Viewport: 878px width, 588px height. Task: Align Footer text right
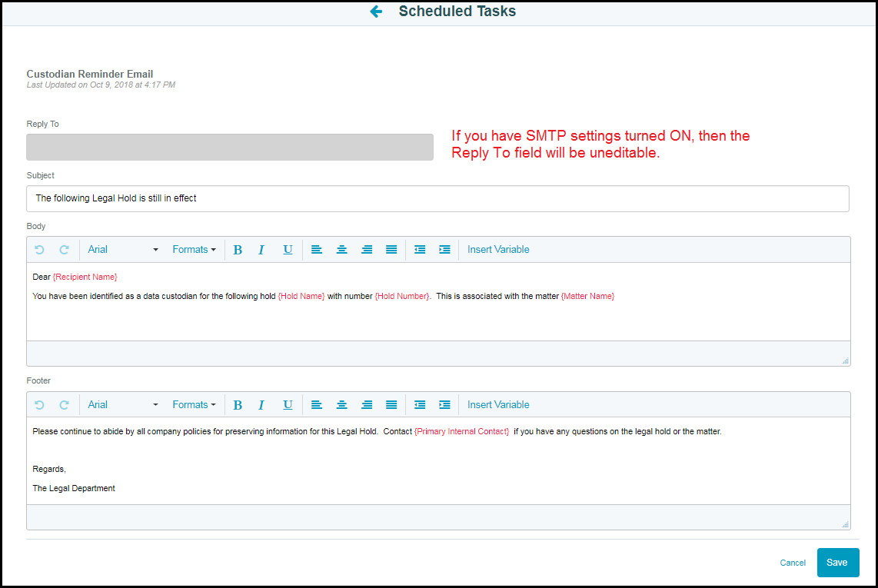(x=367, y=405)
